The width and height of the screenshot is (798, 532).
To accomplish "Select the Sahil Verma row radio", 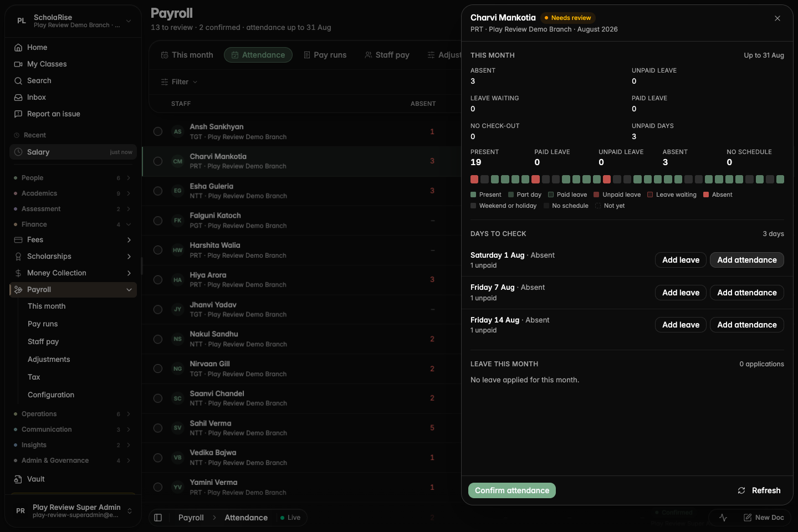I will (x=158, y=428).
